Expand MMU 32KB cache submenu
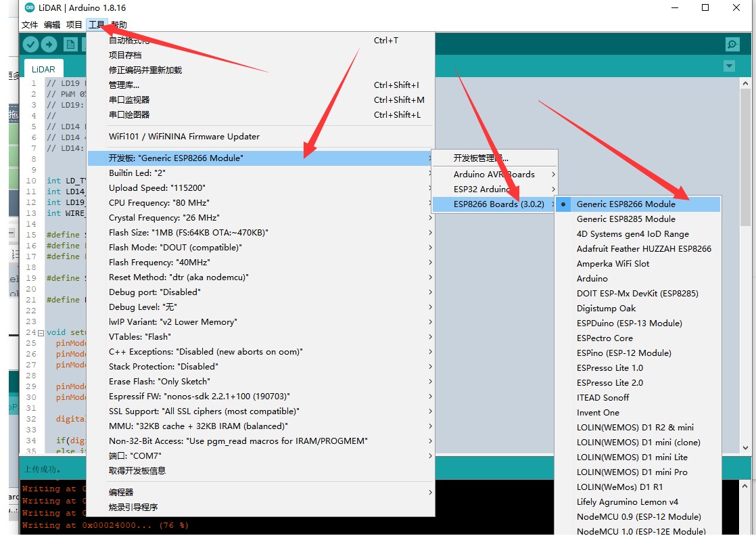 (x=261, y=426)
